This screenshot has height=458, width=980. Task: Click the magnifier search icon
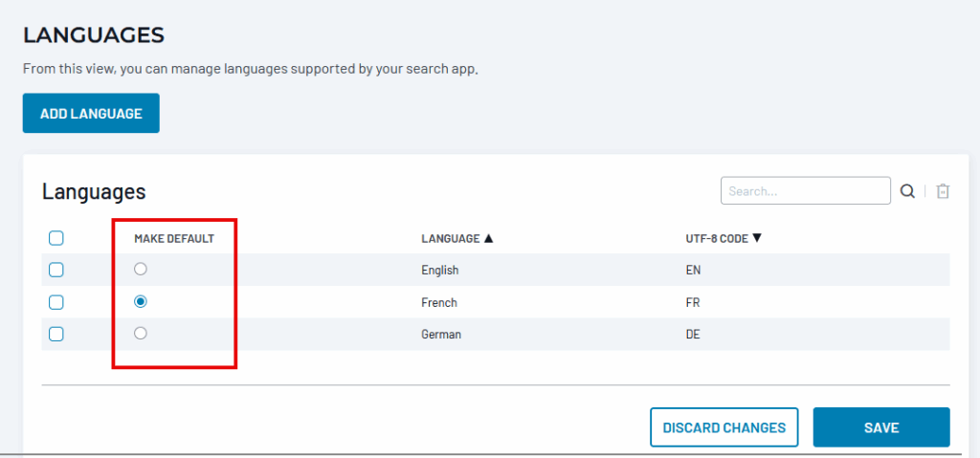(x=907, y=191)
